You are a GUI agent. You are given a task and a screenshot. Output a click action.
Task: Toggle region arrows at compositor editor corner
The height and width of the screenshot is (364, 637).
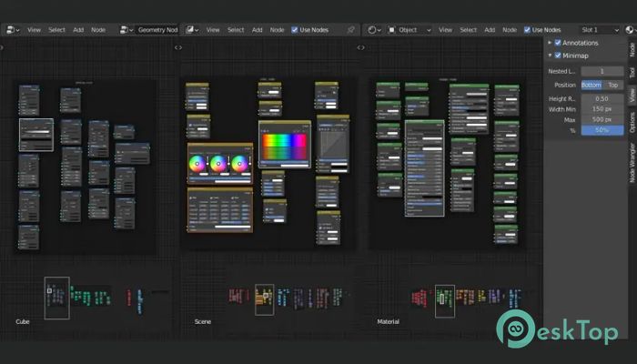[178, 47]
